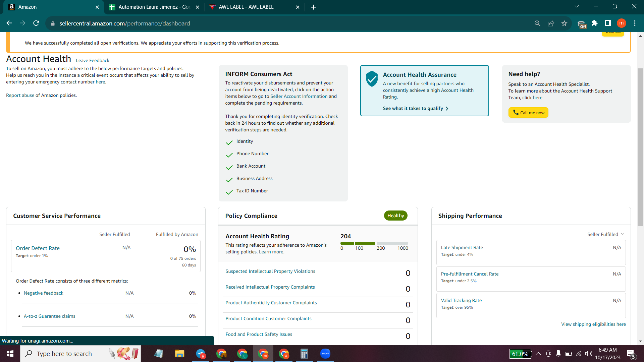Click 'here' about Account Health Support Team

(537, 98)
